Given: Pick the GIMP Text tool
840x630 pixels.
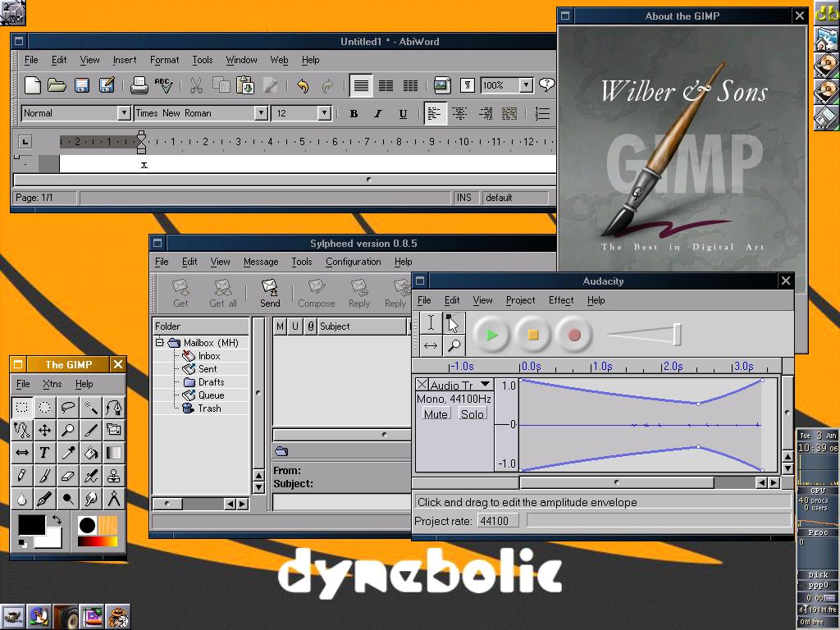Looking at the screenshot, I should point(45,453).
